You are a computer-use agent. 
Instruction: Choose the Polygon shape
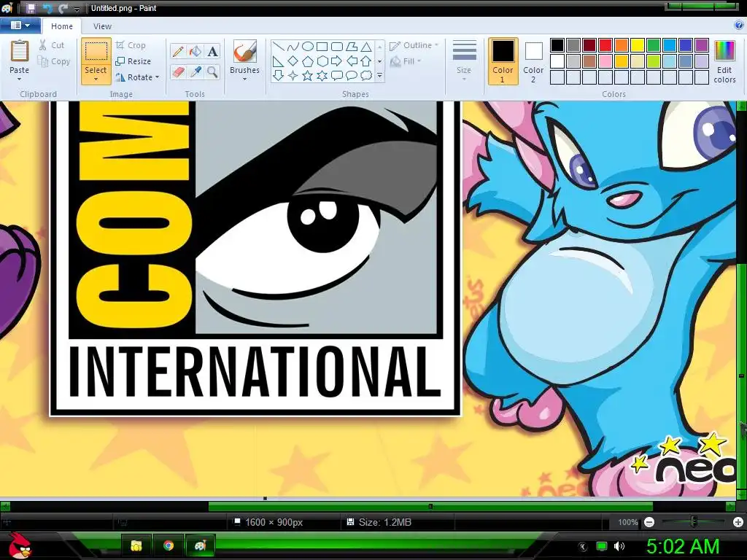pyautogui.click(x=352, y=47)
